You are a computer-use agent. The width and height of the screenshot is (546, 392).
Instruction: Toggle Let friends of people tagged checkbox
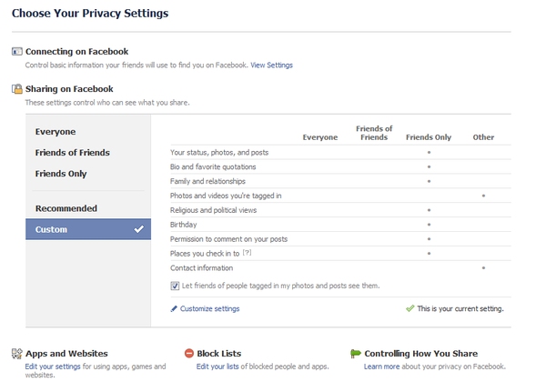click(175, 286)
